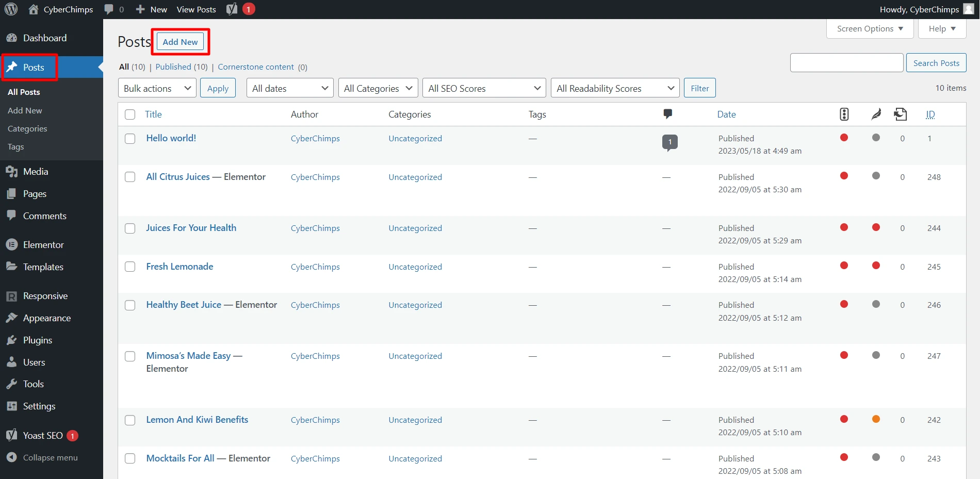
Task: Check the Hello world! post checkbox
Action: tap(130, 139)
